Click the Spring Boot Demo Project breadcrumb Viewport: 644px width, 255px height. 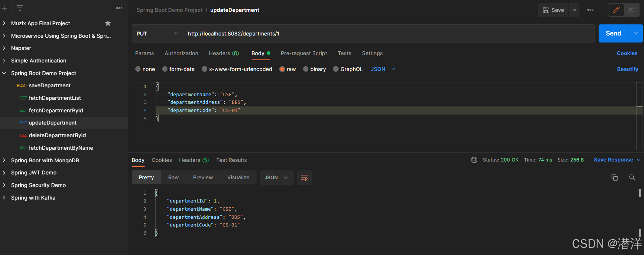(170, 10)
